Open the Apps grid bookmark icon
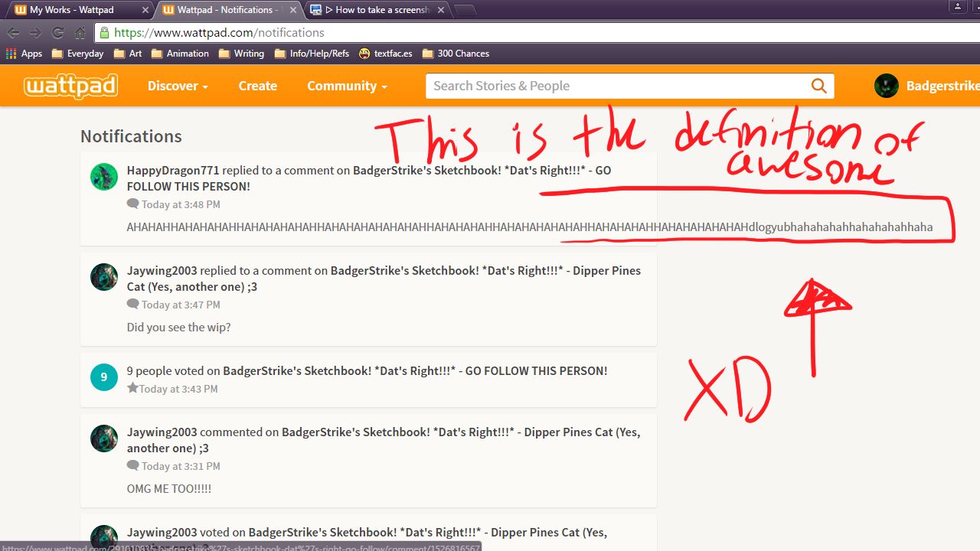 [x=11, y=54]
